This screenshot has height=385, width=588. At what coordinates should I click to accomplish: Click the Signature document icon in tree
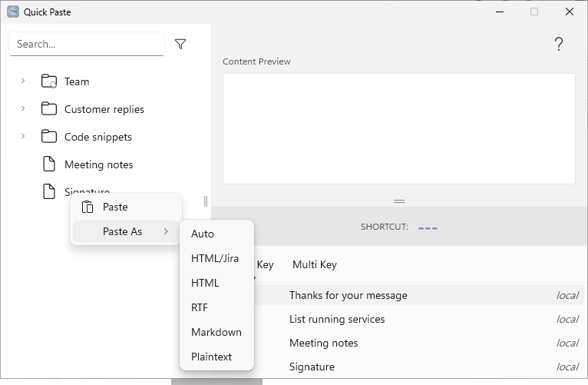pos(49,191)
